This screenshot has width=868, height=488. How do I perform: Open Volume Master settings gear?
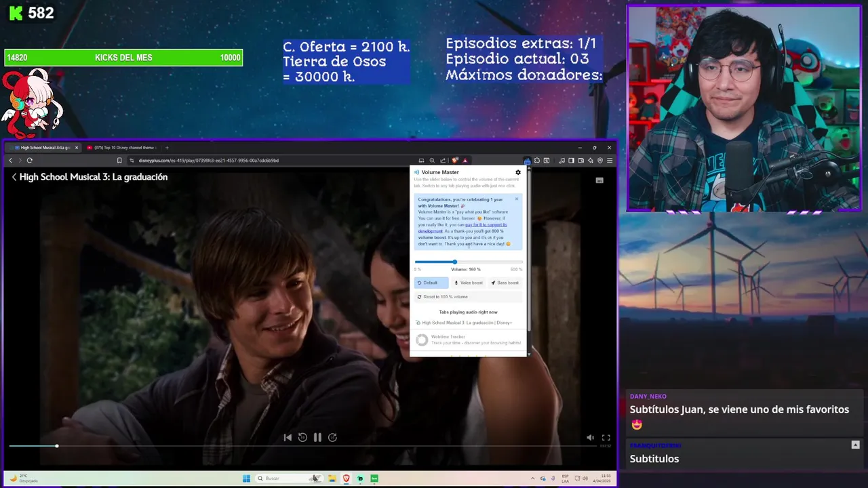(518, 172)
